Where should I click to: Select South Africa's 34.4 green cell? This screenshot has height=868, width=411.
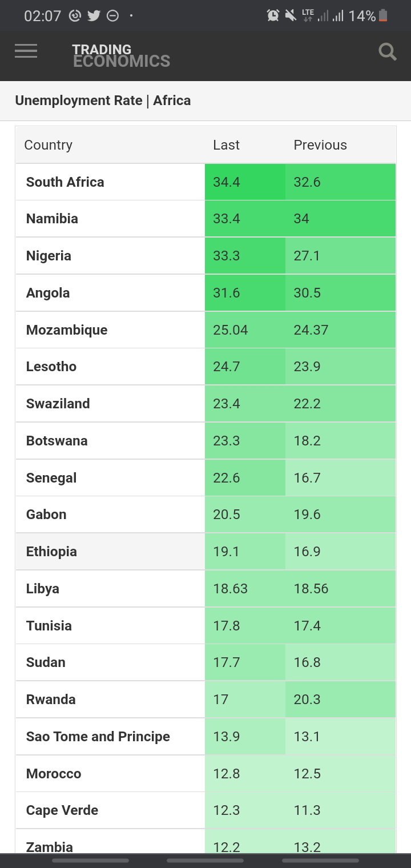pyautogui.click(x=245, y=182)
